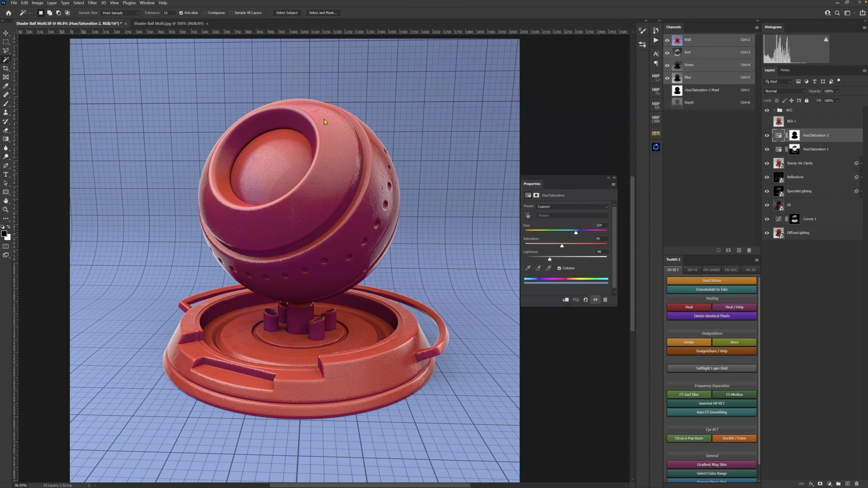Select the Zoom tool
This screenshot has width=868, height=488.
coord(6,210)
